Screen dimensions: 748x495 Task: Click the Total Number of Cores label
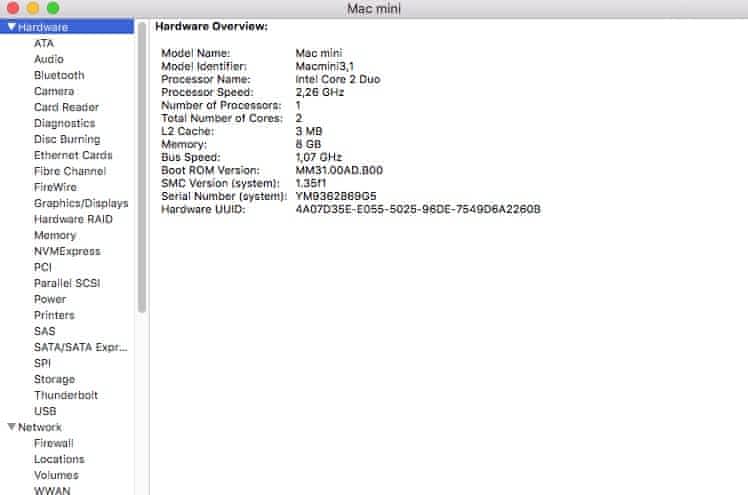pos(222,118)
